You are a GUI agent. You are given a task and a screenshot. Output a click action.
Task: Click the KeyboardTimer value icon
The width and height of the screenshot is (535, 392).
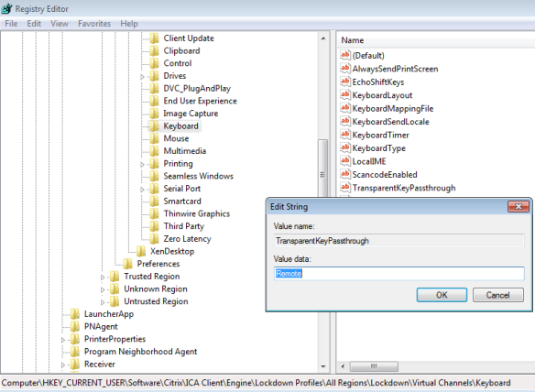coord(345,135)
